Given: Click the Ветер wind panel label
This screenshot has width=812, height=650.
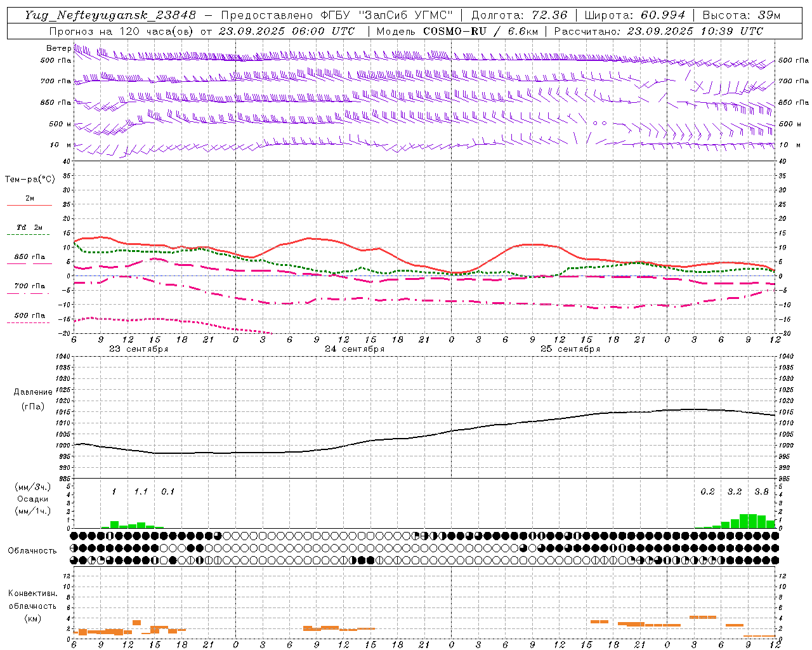Looking at the screenshot, I should coord(58,48).
